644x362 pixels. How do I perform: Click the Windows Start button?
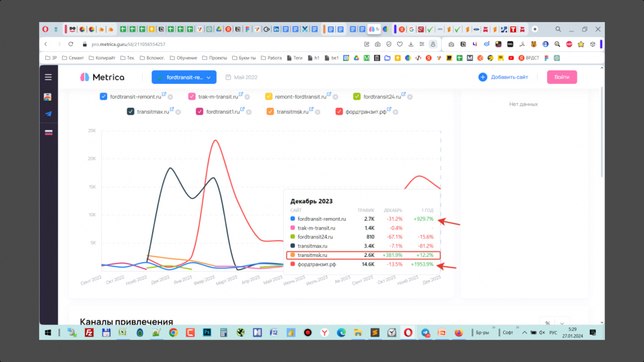pyautogui.click(x=48, y=333)
